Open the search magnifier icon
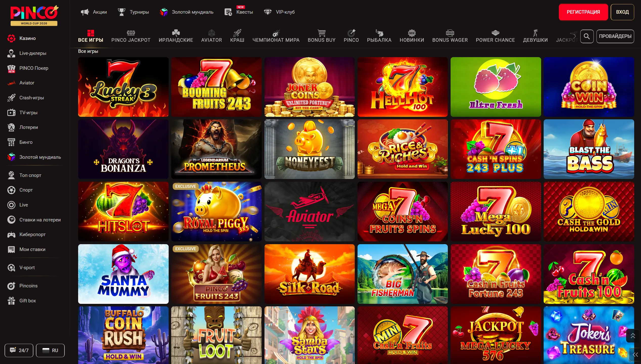The height and width of the screenshot is (364, 641). (x=587, y=36)
